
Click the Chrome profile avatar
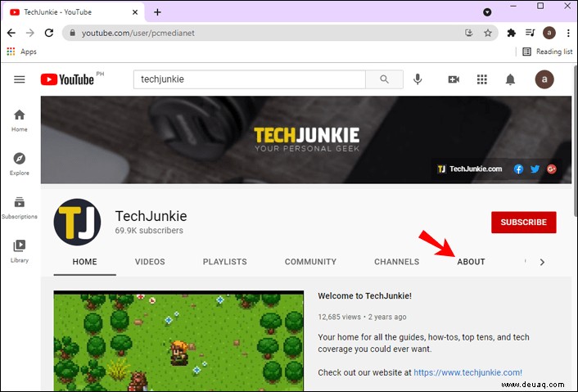point(549,33)
